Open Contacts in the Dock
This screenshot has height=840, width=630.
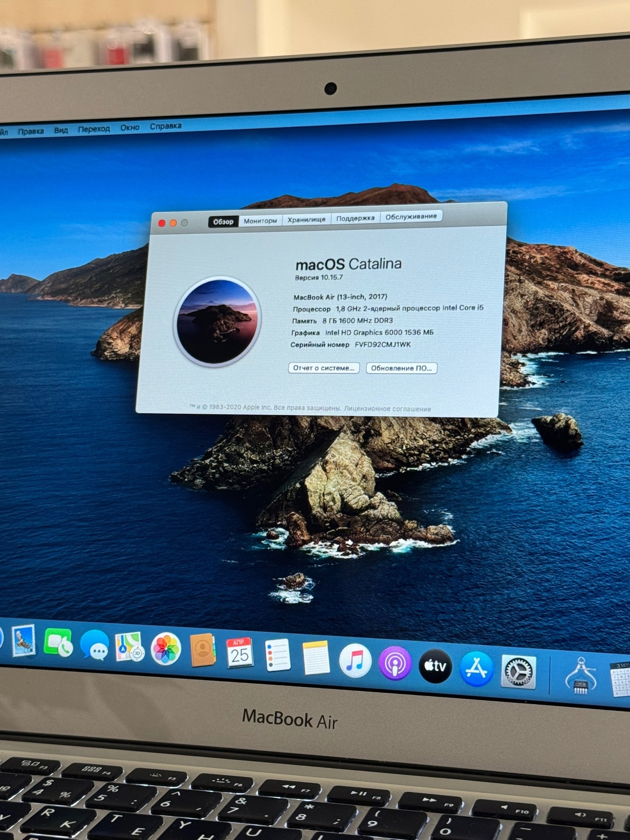pyautogui.click(x=203, y=651)
